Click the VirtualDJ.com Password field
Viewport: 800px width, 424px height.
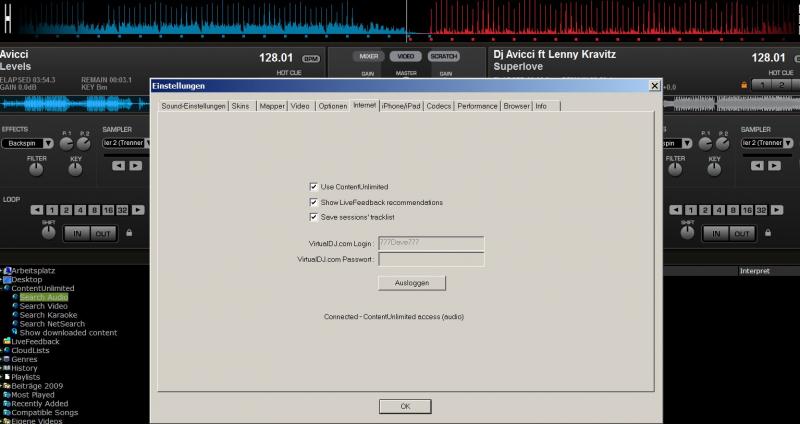pyautogui.click(x=431, y=259)
